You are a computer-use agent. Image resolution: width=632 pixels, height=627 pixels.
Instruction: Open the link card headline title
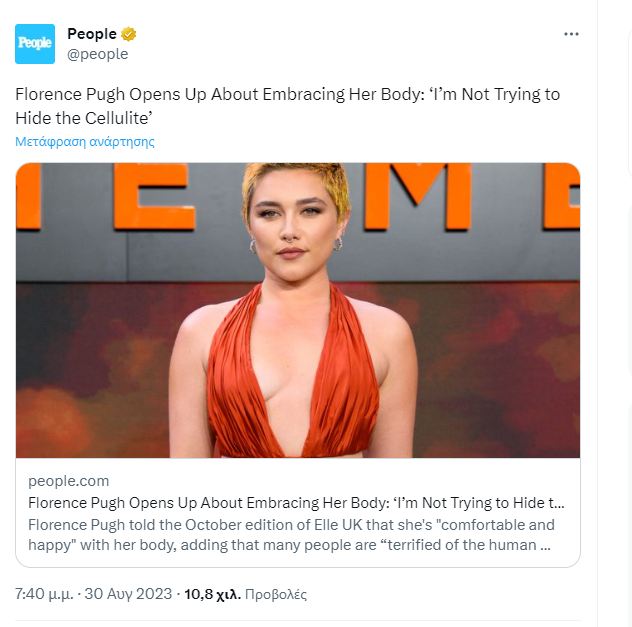296,503
